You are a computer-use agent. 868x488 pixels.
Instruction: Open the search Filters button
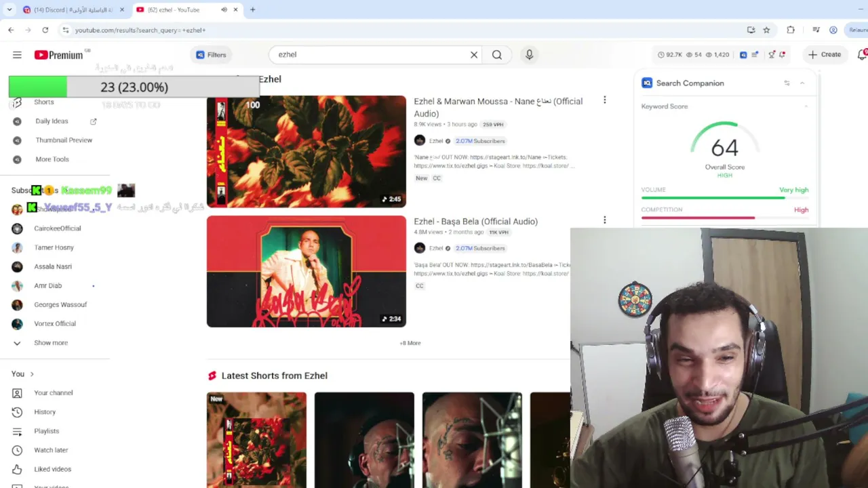pyautogui.click(x=211, y=55)
